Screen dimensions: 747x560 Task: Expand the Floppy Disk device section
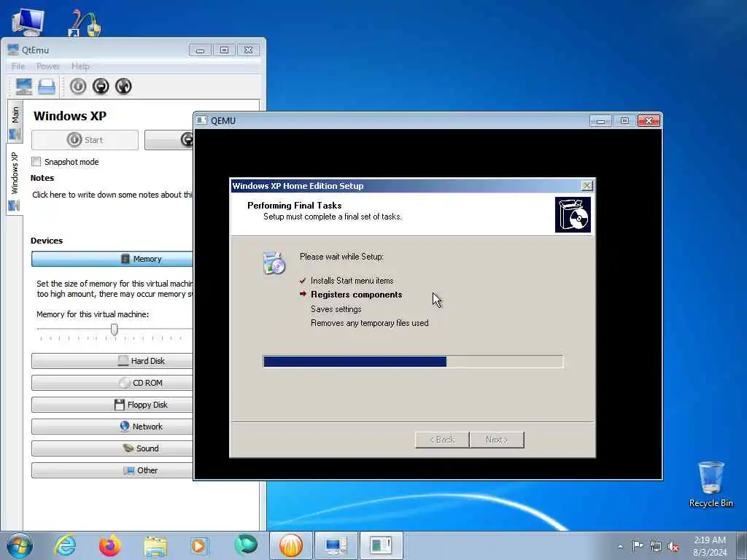112,405
